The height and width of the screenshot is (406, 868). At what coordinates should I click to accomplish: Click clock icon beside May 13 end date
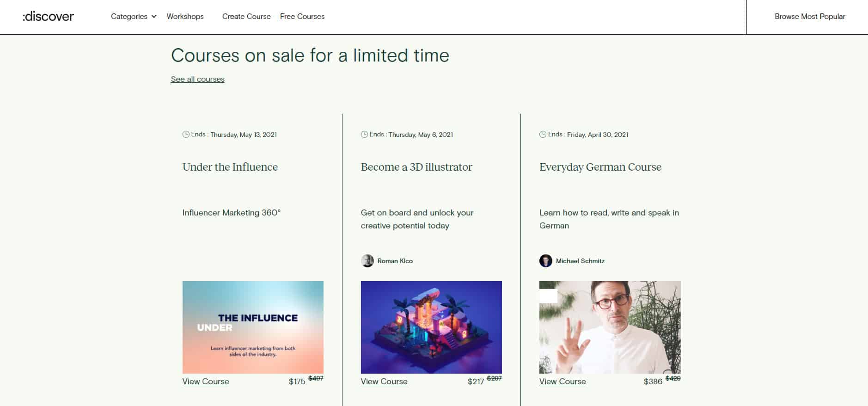[186, 135]
